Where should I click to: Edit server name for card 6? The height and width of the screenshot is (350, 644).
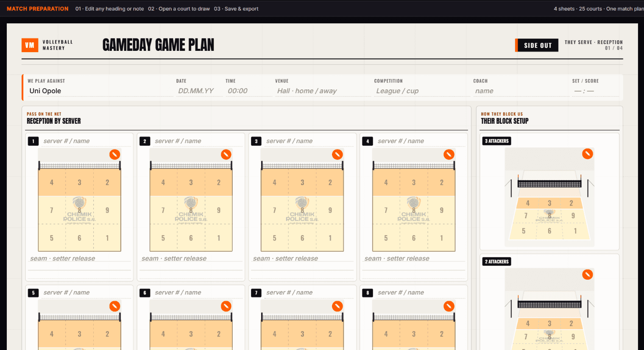pos(198,293)
